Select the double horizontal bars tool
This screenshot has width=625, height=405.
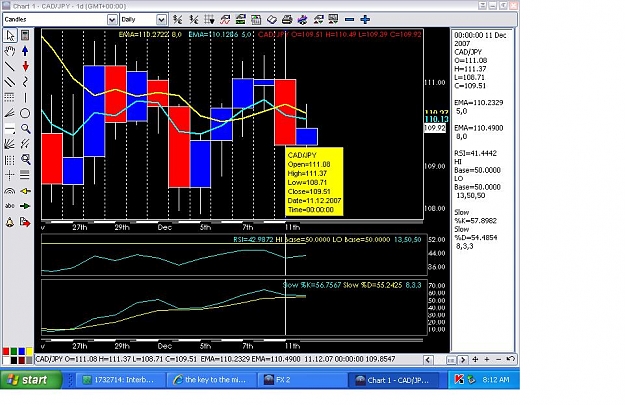pos(25,175)
